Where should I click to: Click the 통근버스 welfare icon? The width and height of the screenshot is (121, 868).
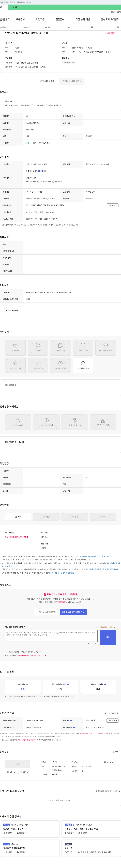coord(15,347)
